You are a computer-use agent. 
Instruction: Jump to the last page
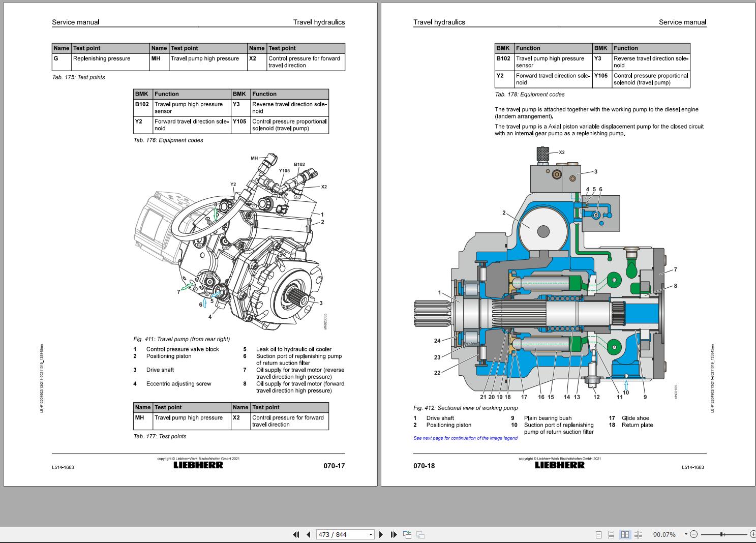(x=394, y=534)
